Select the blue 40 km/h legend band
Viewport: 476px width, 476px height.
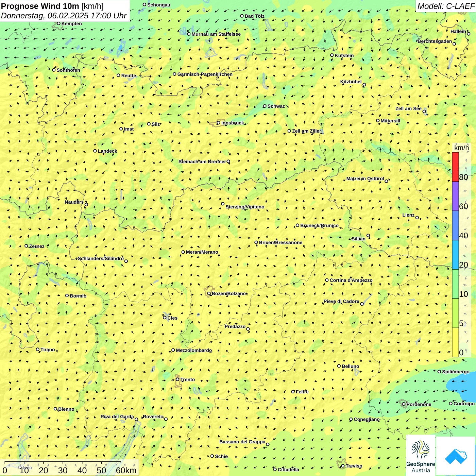point(455,226)
